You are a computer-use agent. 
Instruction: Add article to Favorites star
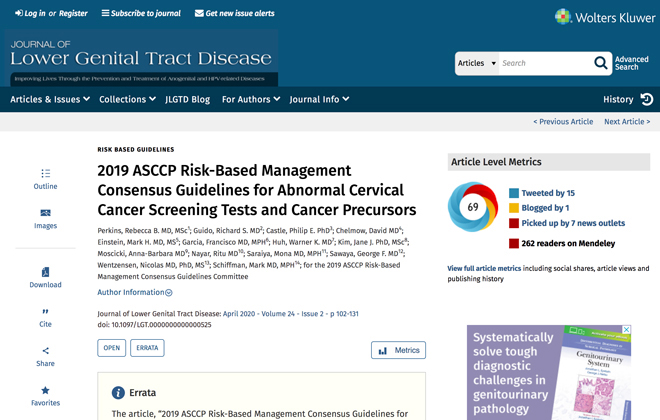click(45, 390)
